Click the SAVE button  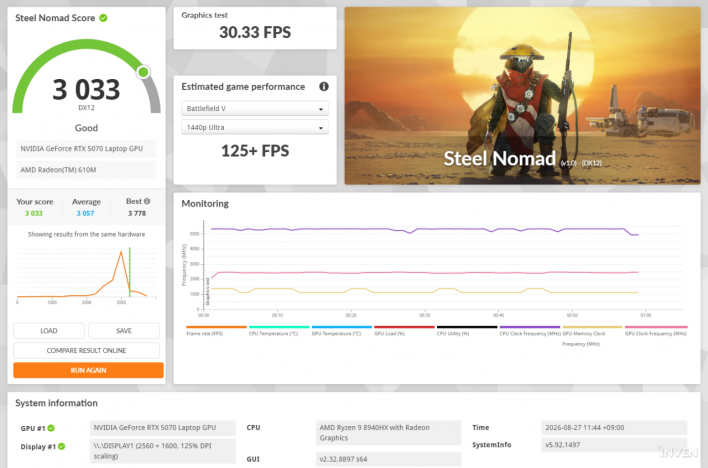click(124, 331)
